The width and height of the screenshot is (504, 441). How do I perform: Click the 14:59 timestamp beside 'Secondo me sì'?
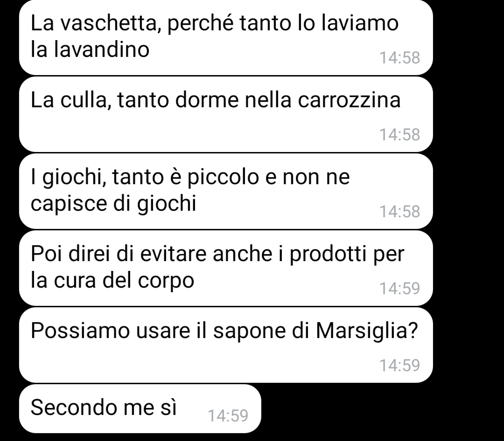228,416
